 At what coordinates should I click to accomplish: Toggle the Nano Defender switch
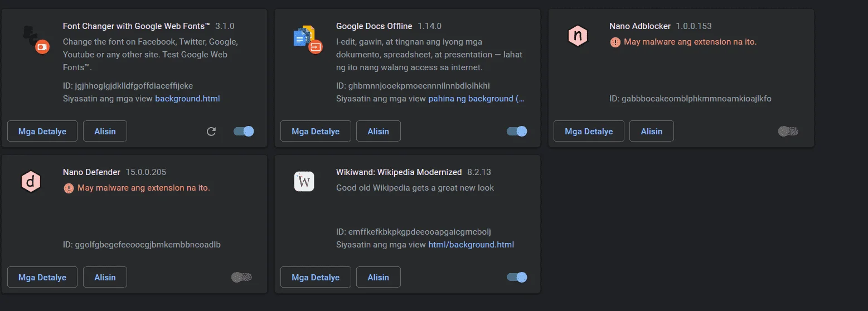241,277
